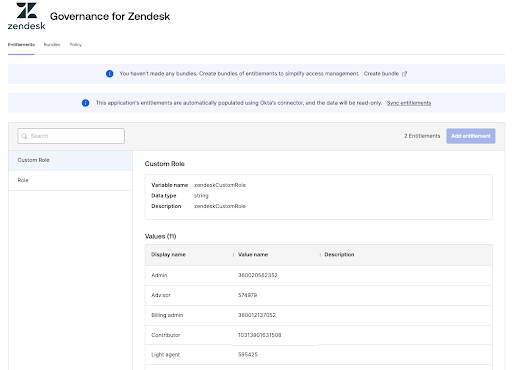Viewport: 512px width, 370px height.
Task: Click info icon in bundles banner
Action: coord(110,74)
